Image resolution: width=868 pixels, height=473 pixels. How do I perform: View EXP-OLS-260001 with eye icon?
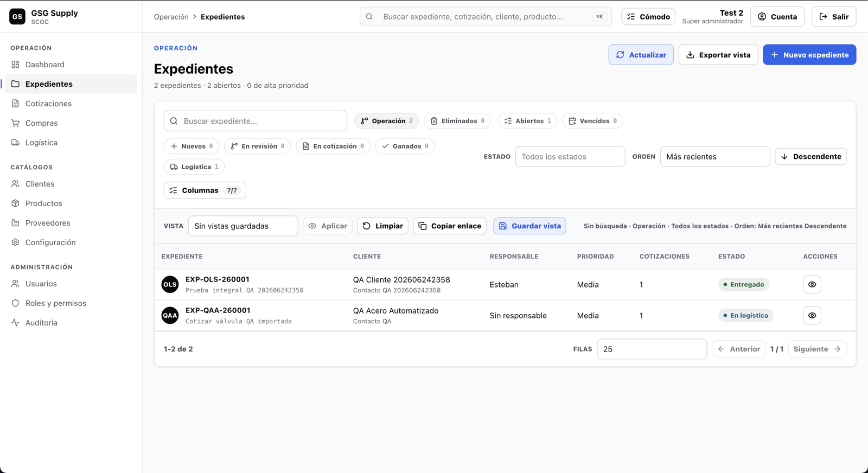tap(812, 284)
